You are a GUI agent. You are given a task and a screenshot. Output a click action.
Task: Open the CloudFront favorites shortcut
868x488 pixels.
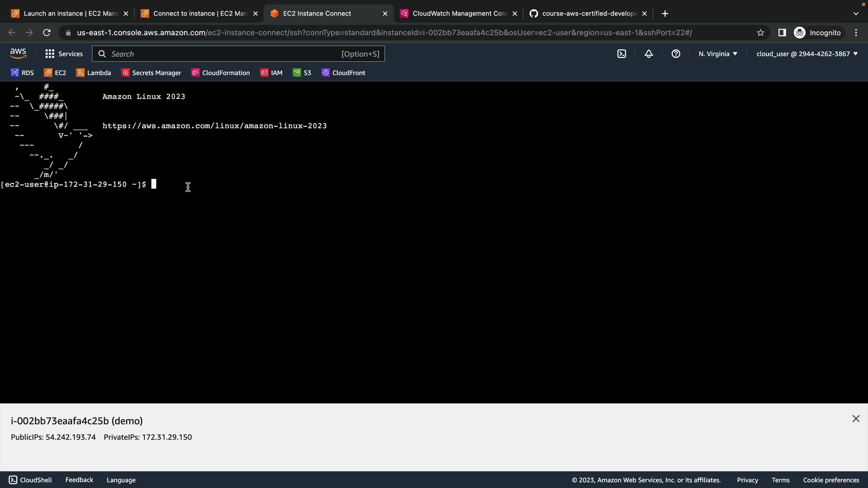tap(343, 73)
